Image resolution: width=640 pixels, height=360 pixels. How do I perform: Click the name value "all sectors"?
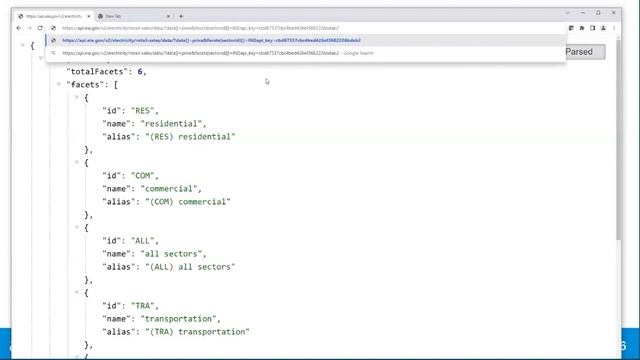pyautogui.click(x=171, y=254)
